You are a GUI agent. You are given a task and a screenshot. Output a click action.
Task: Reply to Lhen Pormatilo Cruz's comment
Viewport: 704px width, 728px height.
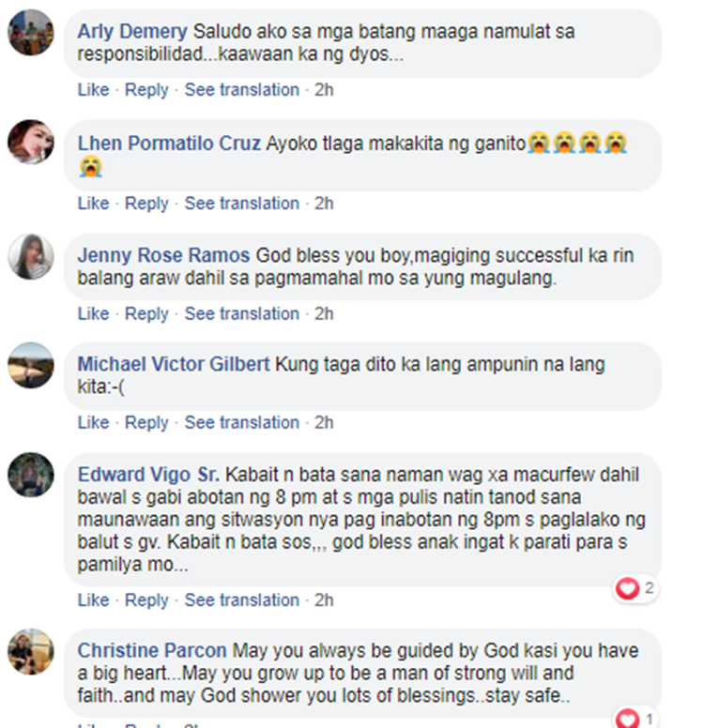(x=146, y=204)
